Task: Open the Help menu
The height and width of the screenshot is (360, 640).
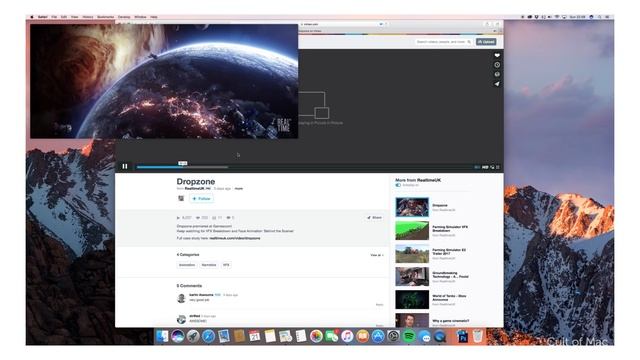Action: pos(153,17)
